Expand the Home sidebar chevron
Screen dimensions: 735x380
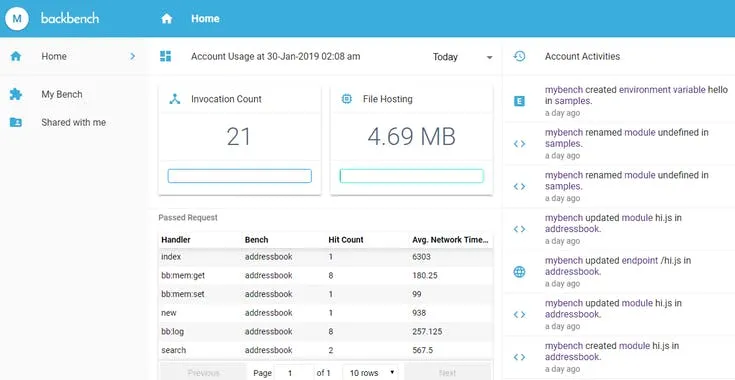(133, 56)
